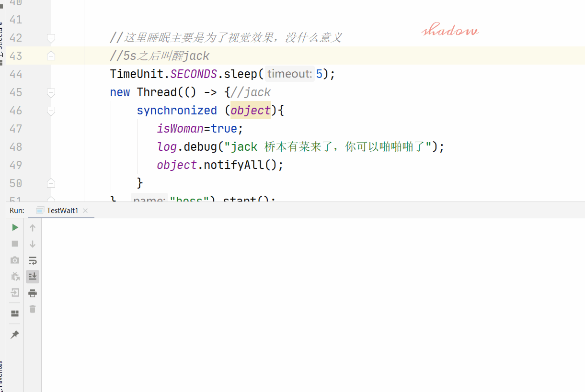Click the "debug" method call
The image size is (585, 392).
click(200, 147)
